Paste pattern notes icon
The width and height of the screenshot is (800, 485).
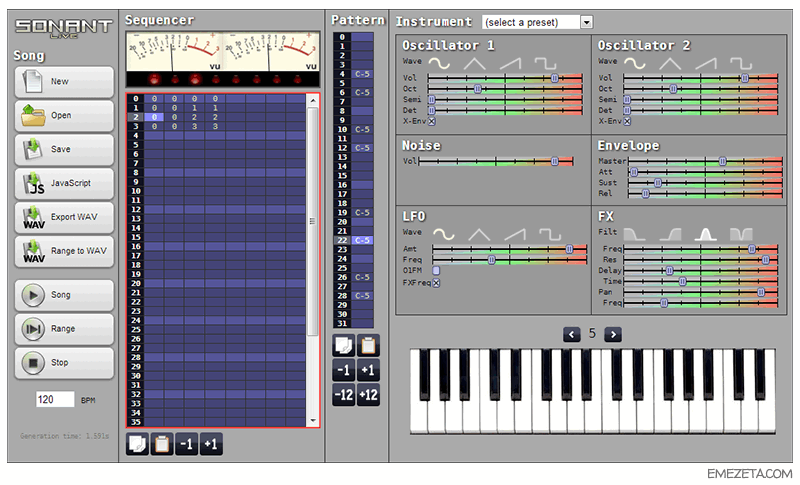pyautogui.click(x=368, y=346)
